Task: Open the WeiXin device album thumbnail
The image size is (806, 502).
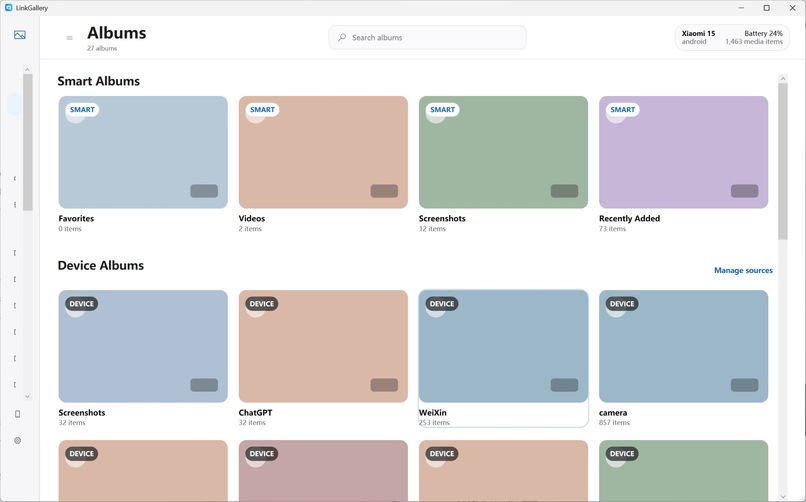Action: pos(503,346)
